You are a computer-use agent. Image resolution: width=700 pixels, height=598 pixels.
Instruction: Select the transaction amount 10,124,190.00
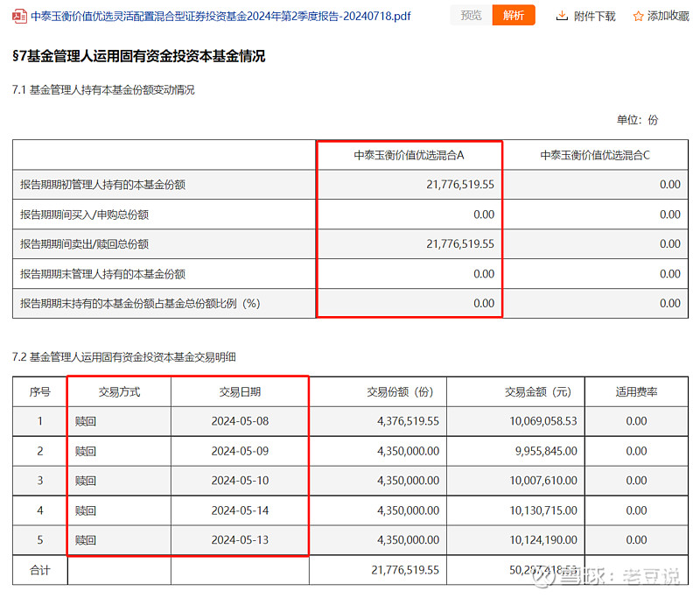click(543, 540)
